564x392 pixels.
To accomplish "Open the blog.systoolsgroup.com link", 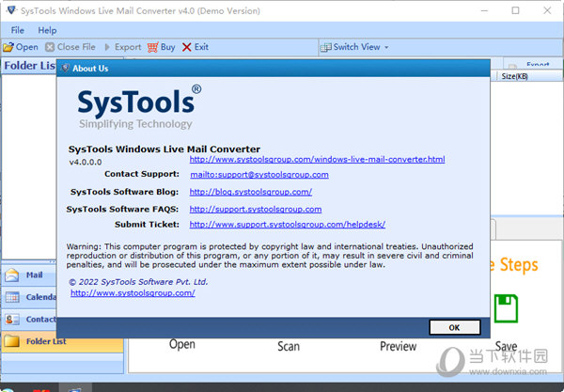I will click(251, 192).
